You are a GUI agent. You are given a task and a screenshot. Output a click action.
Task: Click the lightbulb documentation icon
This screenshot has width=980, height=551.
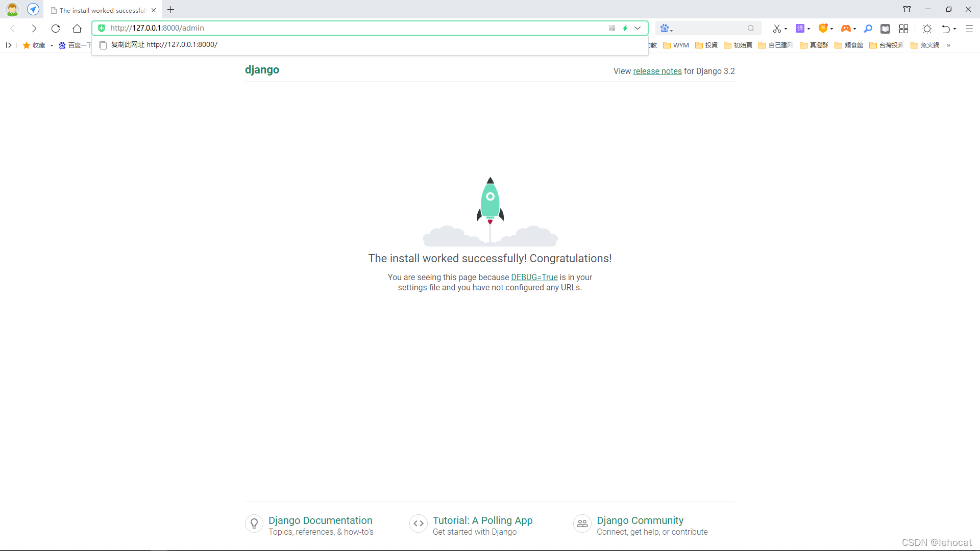pyautogui.click(x=254, y=523)
